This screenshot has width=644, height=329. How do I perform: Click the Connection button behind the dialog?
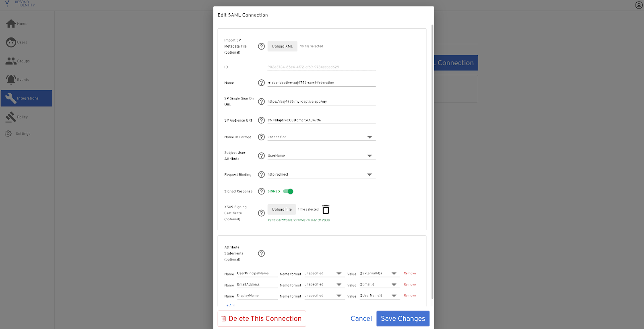click(456, 63)
